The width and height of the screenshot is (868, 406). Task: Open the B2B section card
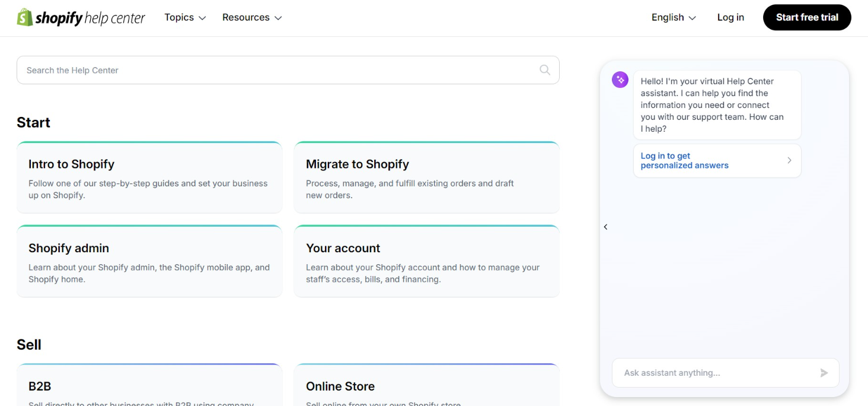pyautogui.click(x=149, y=387)
